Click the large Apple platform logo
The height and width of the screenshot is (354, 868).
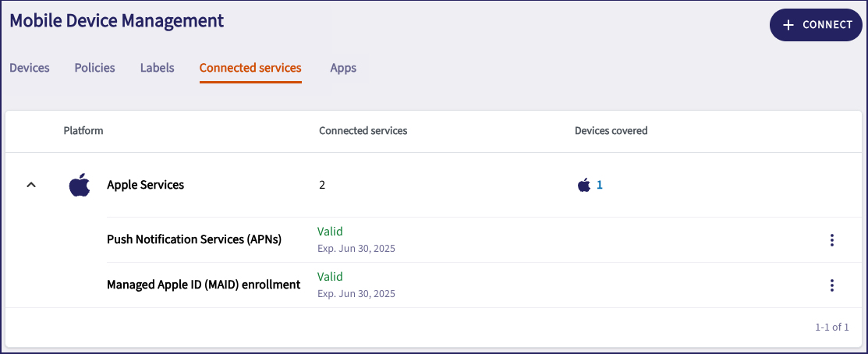[80, 186]
